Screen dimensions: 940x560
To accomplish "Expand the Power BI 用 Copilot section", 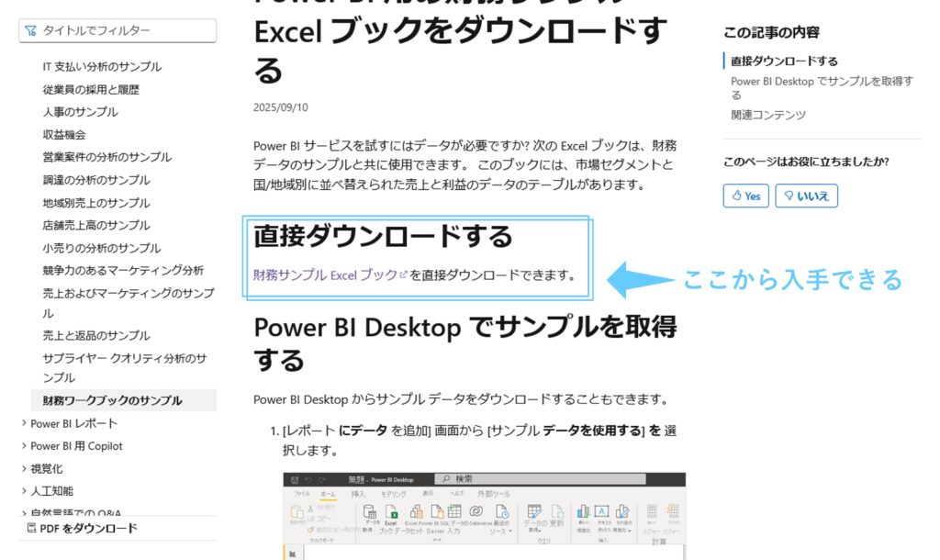I will [23, 446].
